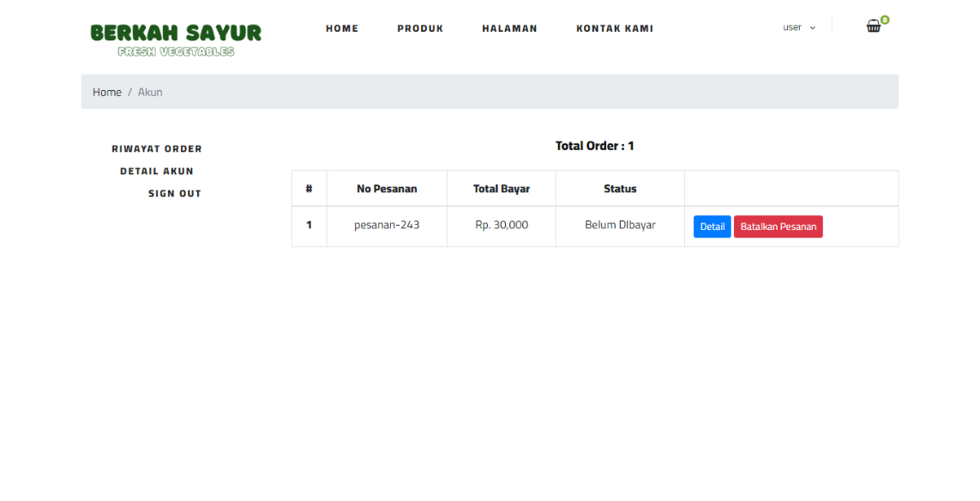Image resolution: width=980 pixels, height=501 pixels.
Task: Click the Total Order : 1 heading
Action: tap(594, 146)
